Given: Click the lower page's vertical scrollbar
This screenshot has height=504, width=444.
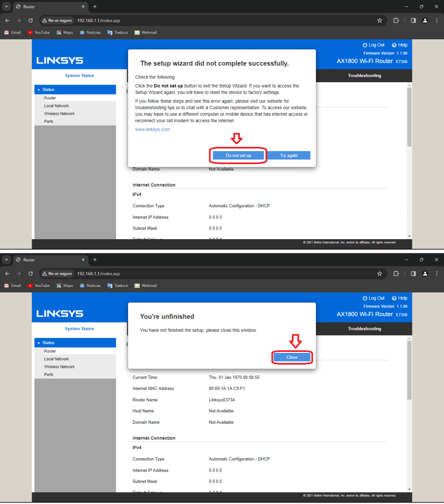Looking at the screenshot, I should pyautogui.click(x=409, y=369).
